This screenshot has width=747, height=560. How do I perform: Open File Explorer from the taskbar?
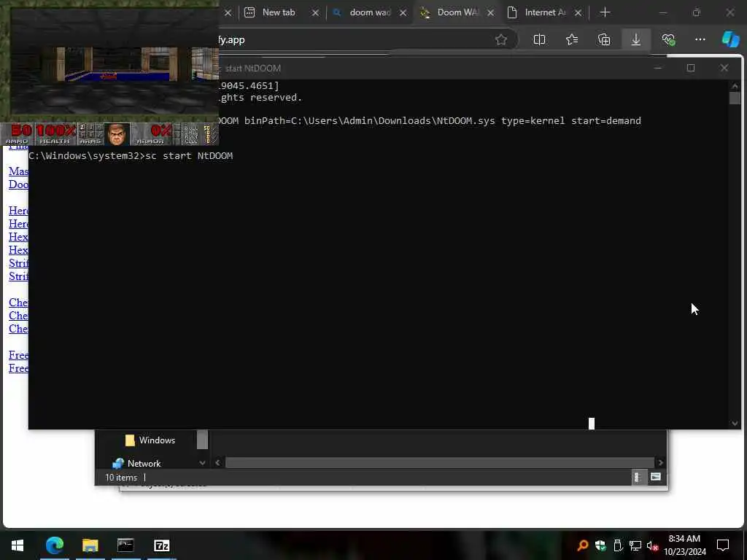point(90,545)
